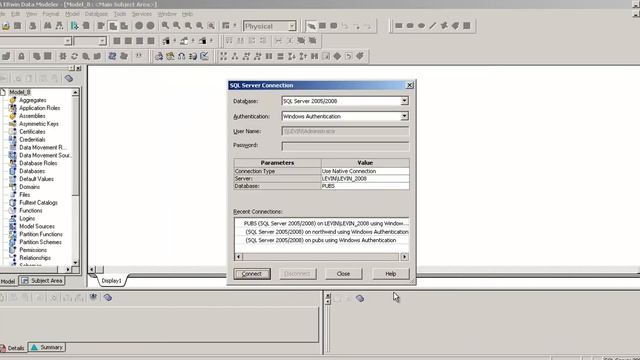Click the Password input field
The image size is (640, 360).
[345, 146]
